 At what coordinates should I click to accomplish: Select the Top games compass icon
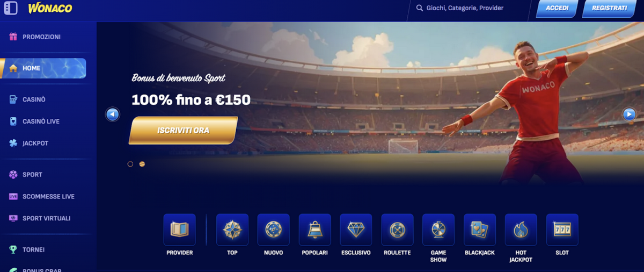click(232, 230)
